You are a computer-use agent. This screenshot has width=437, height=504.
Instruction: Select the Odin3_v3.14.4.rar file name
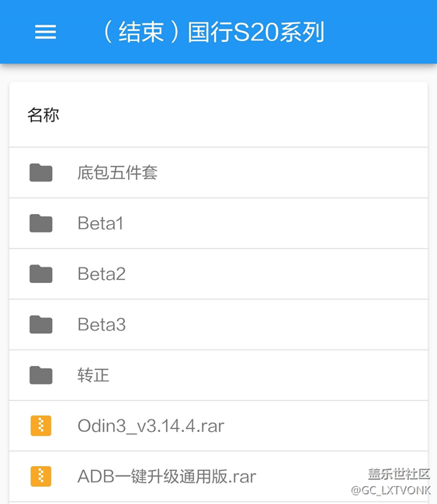[x=151, y=426]
